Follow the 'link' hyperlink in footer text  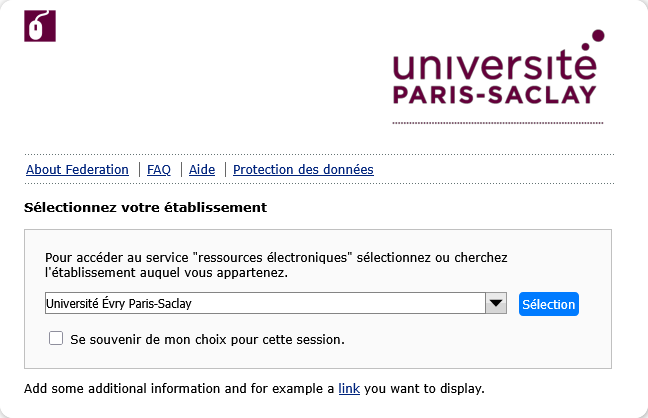tap(349, 388)
